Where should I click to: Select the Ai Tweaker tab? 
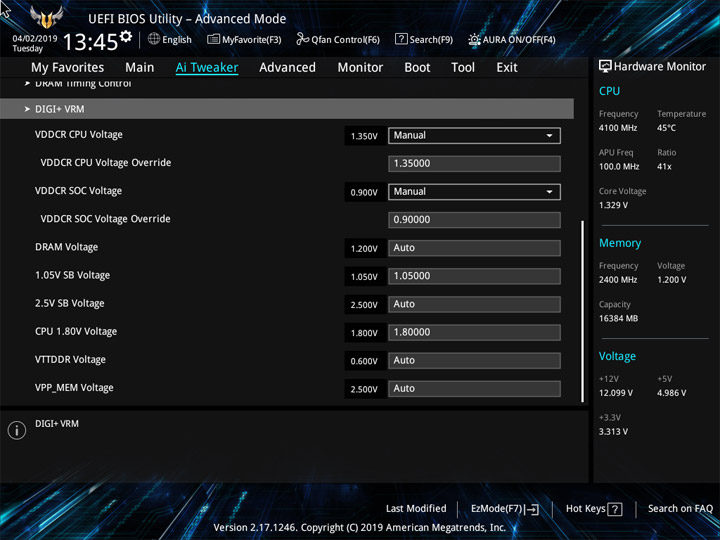[207, 68]
